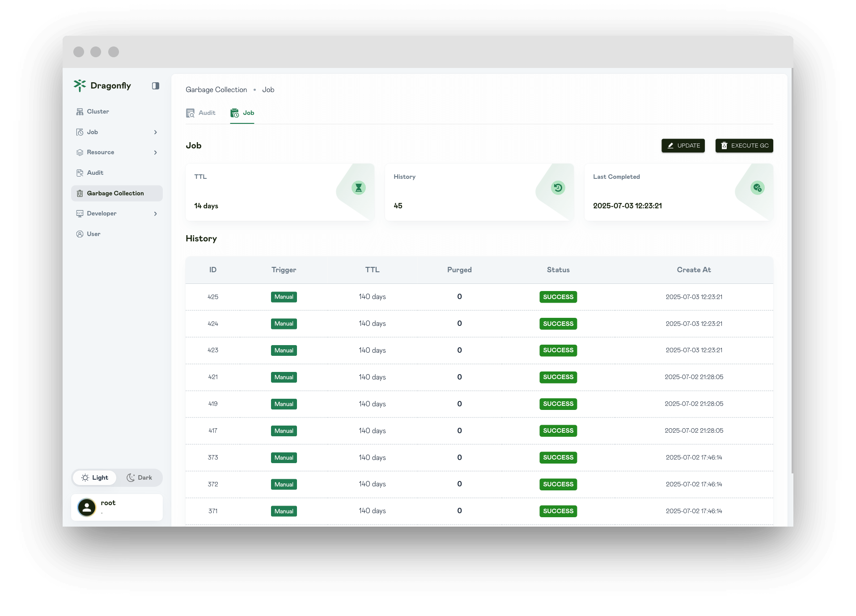Click the TTL hourglass icon
The height and width of the screenshot is (616, 856).
358,188
